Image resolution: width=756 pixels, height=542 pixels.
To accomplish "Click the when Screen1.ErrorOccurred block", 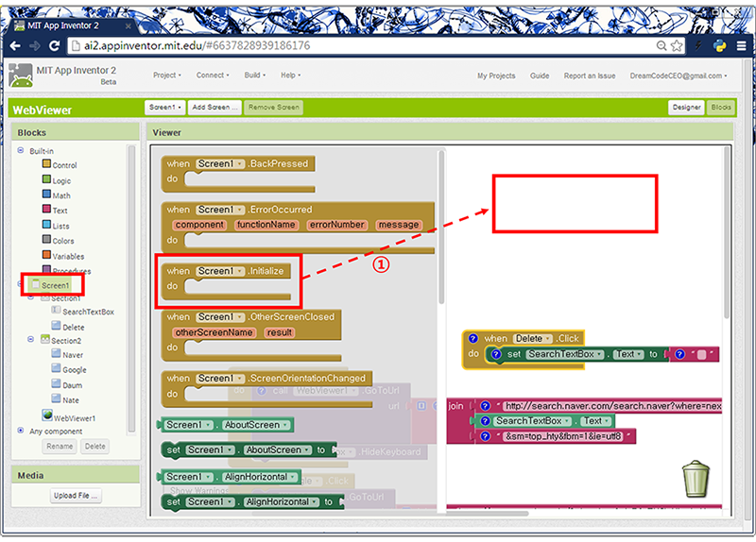I will pyautogui.click(x=298, y=229).
